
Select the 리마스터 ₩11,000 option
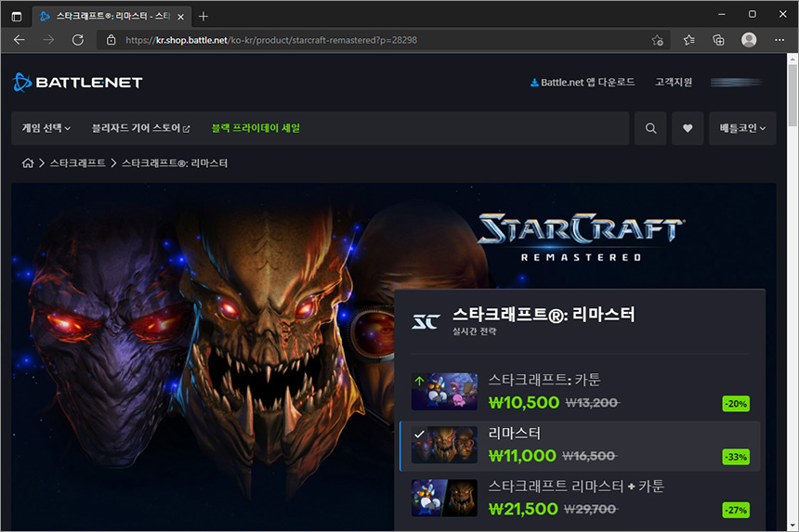tap(581, 446)
